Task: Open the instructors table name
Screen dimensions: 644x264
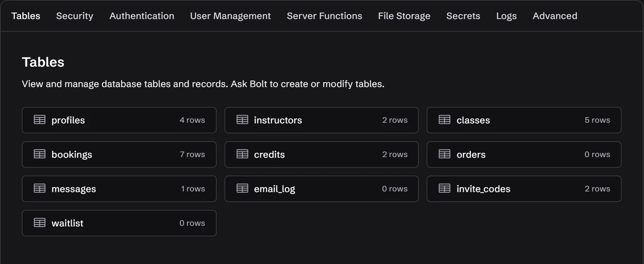Action: (x=278, y=120)
